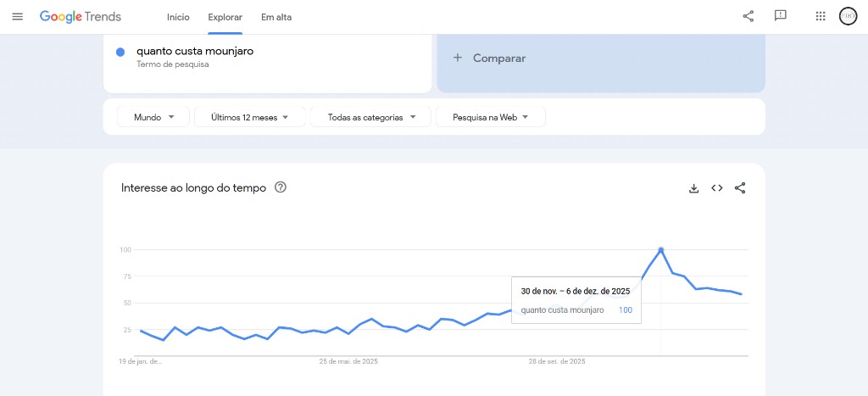Open the account profile avatar
Screen dimensions: 868x396
click(x=848, y=16)
